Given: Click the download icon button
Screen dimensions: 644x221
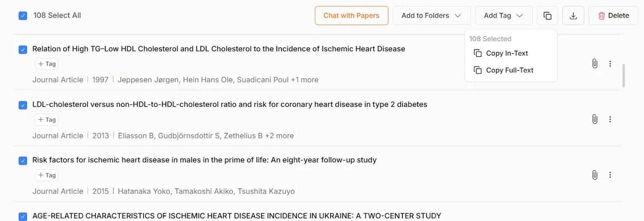Looking at the screenshot, I should point(573,16).
